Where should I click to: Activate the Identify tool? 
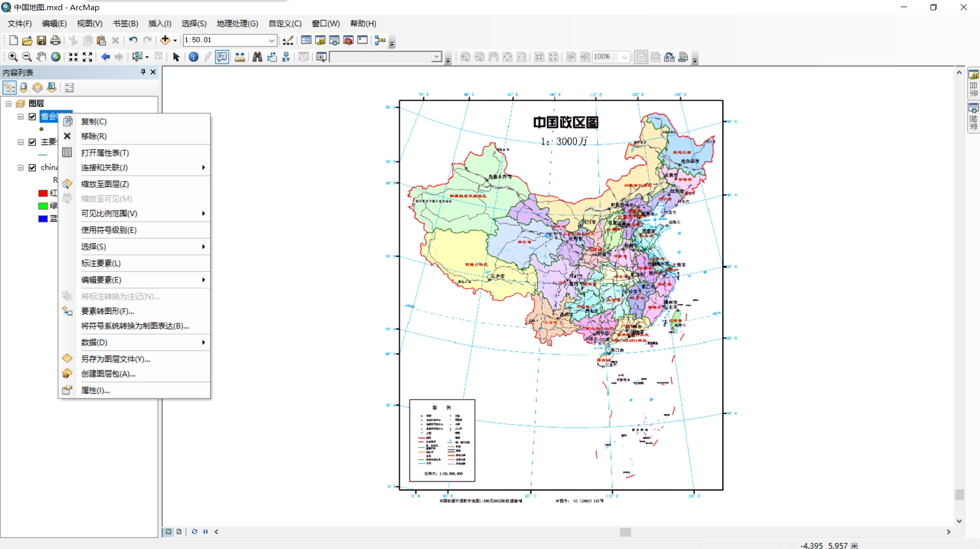[x=193, y=57]
